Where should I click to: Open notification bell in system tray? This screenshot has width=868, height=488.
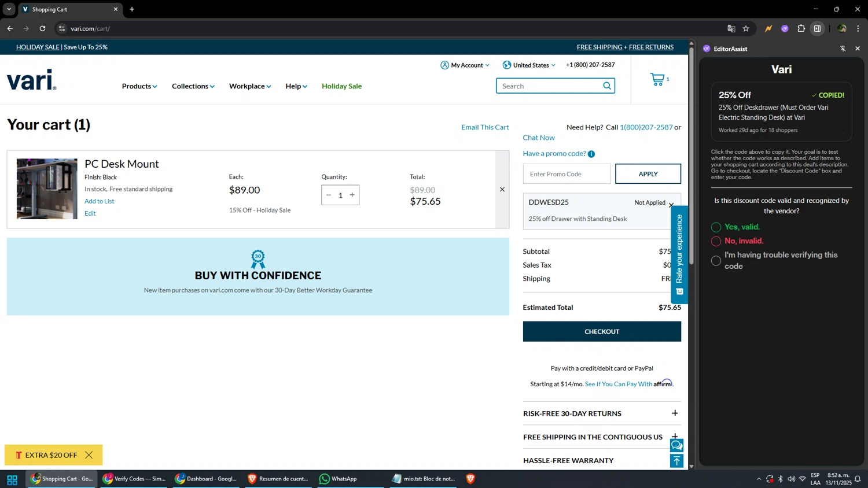[x=858, y=479]
